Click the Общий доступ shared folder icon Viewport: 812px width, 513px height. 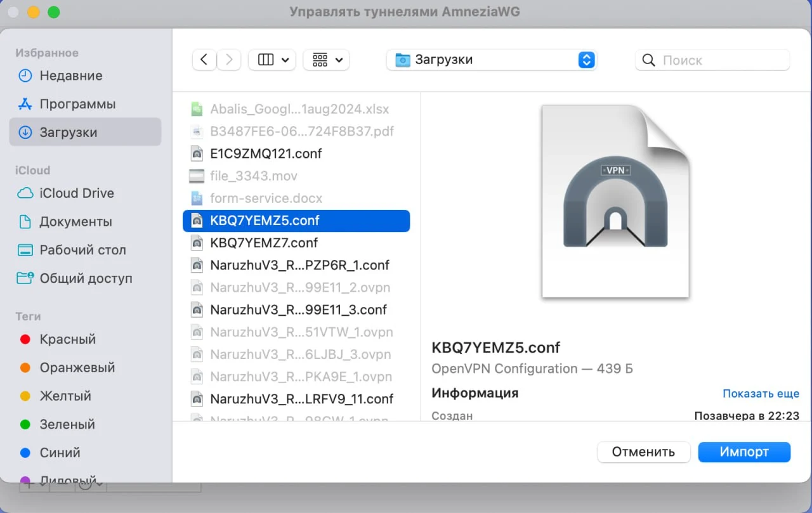[x=25, y=278]
